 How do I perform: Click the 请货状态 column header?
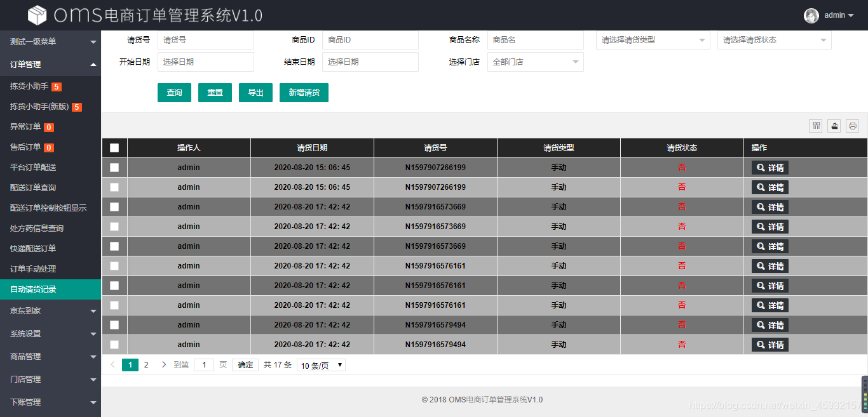point(682,148)
